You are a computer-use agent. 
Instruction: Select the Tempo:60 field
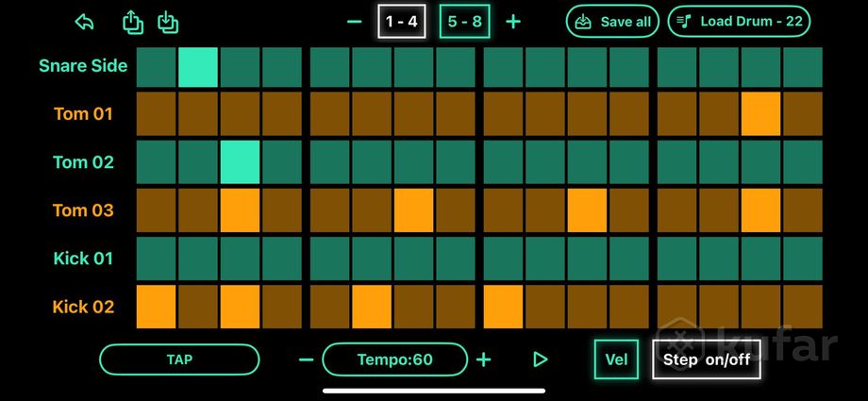tap(394, 359)
